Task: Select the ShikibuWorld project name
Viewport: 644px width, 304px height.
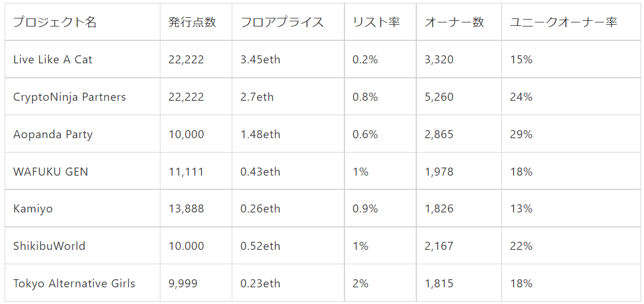Action: tap(49, 246)
